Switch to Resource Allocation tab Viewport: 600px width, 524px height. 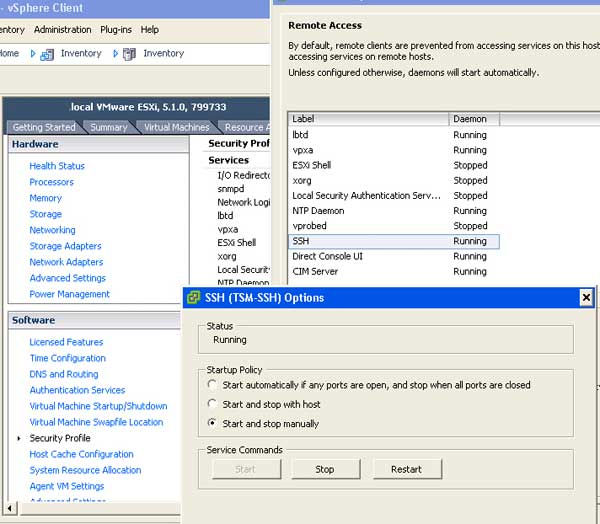[x=247, y=127]
